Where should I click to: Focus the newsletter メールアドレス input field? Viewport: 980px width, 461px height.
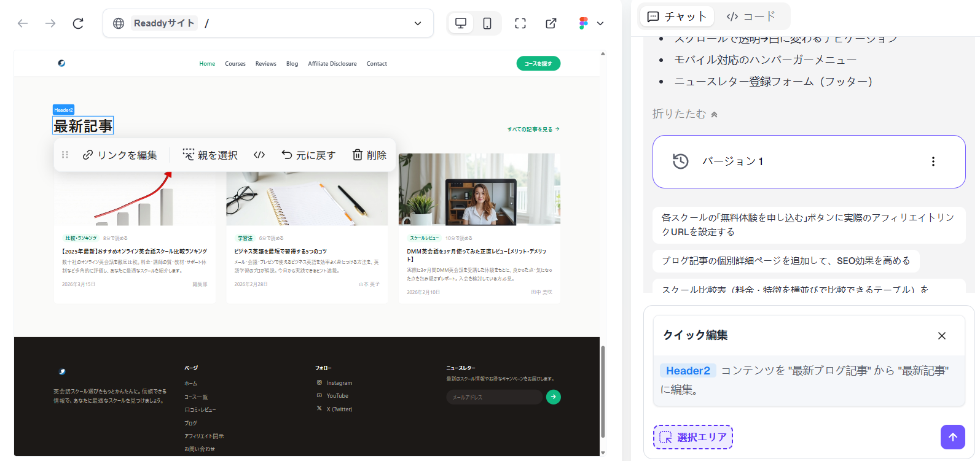(494, 397)
